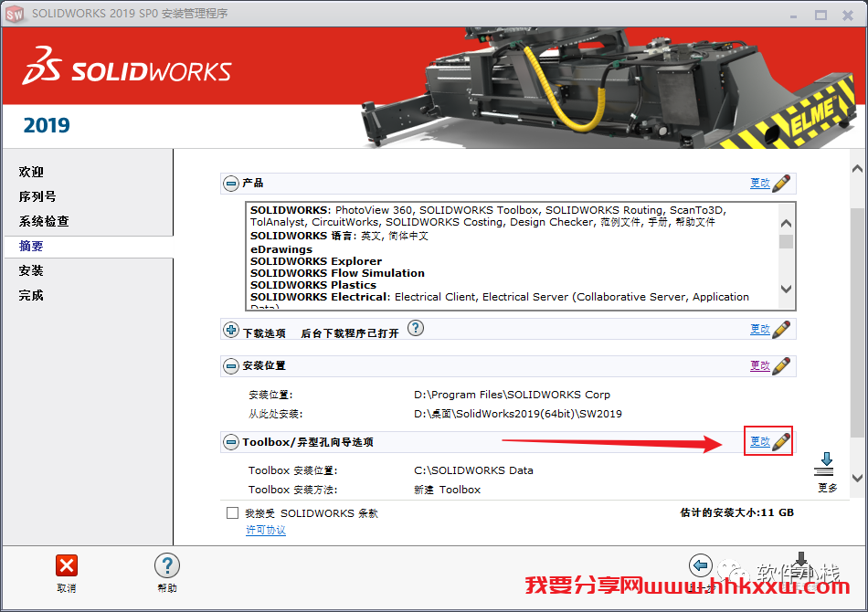Viewport: 868px width, 612px height.
Task: Click the SOLIDWORKS Explorer entry
Action: click(316, 261)
